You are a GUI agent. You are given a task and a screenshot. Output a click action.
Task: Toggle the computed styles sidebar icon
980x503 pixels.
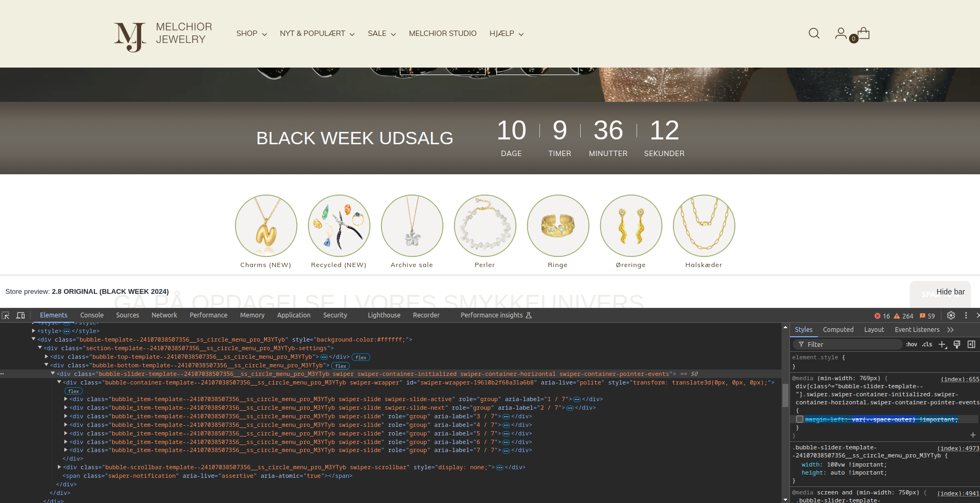click(971, 344)
